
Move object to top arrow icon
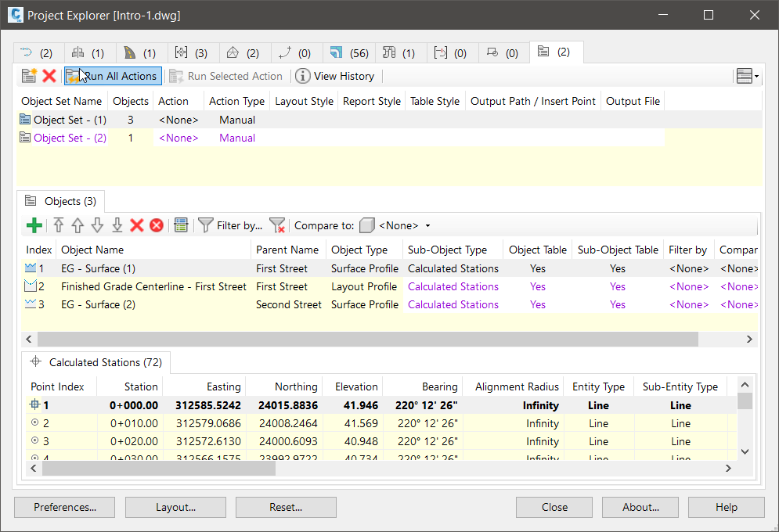58,225
